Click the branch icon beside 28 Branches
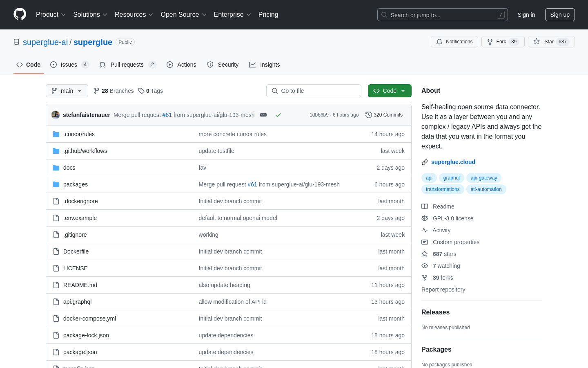 (x=97, y=91)
